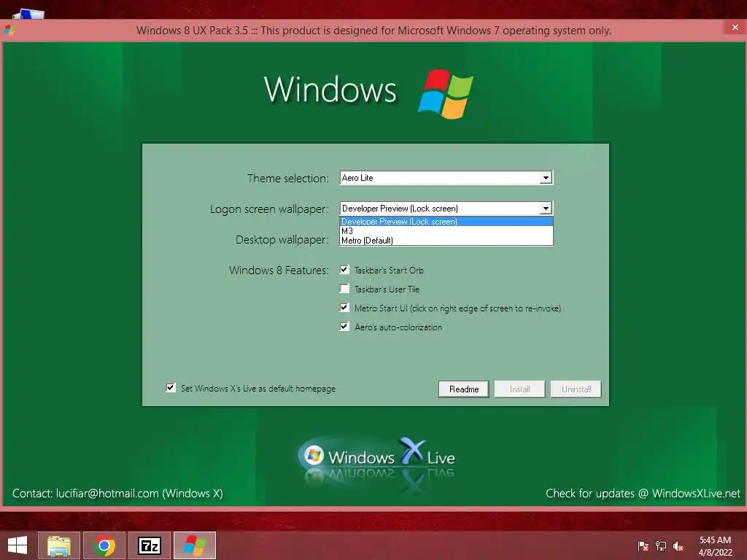
Task: Click the Theme selection label
Action: (x=287, y=179)
